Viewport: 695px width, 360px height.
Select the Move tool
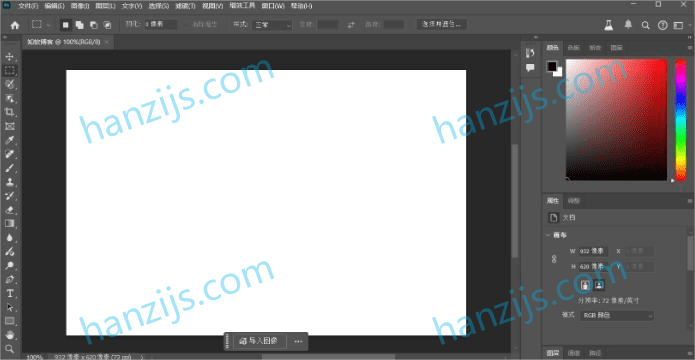(x=9, y=57)
